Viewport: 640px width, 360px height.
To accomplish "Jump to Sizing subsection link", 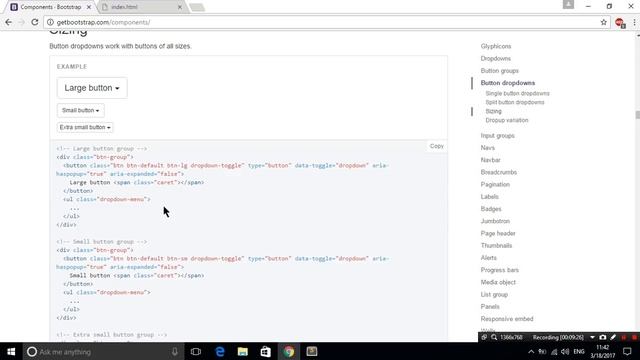I will (x=493, y=111).
